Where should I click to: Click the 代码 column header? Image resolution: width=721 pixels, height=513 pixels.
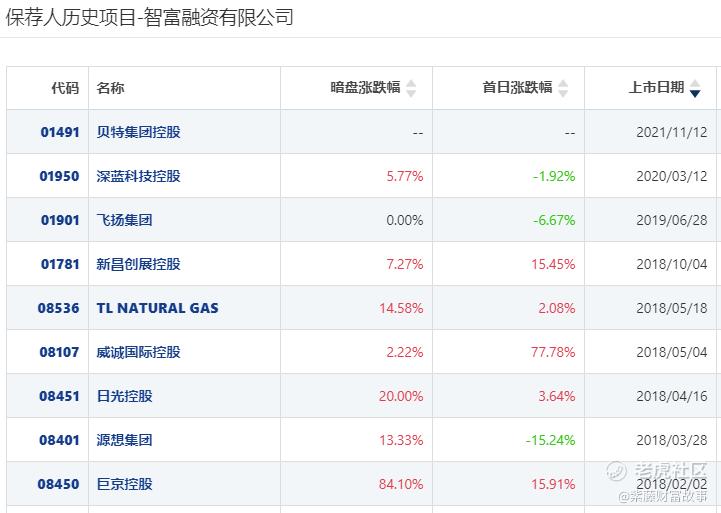click(65, 87)
